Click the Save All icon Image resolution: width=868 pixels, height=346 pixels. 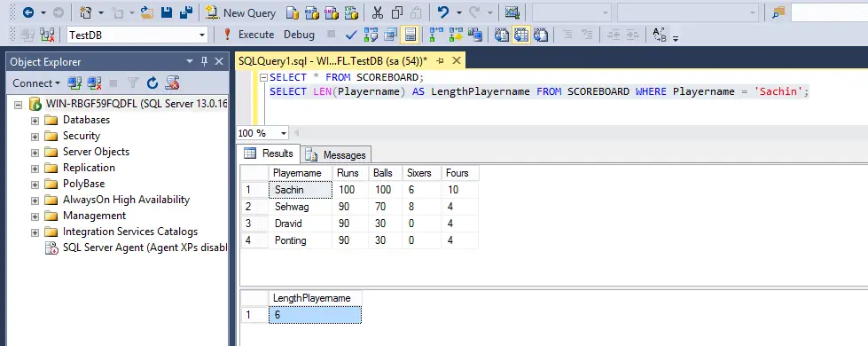(x=186, y=12)
